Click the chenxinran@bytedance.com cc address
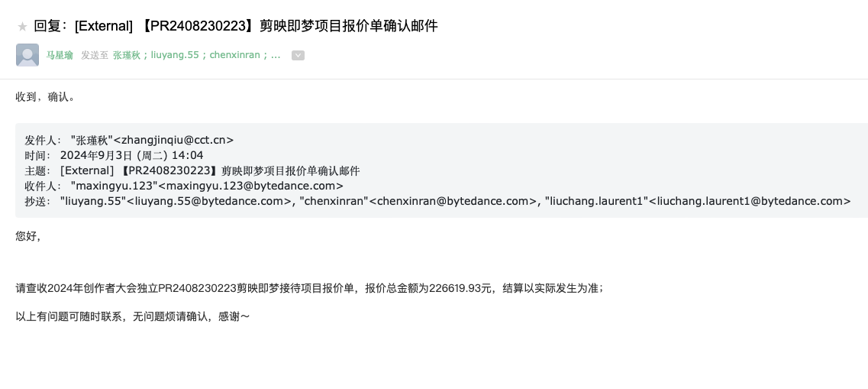Image resolution: width=868 pixels, height=389 pixels. click(x=453, y=201)
